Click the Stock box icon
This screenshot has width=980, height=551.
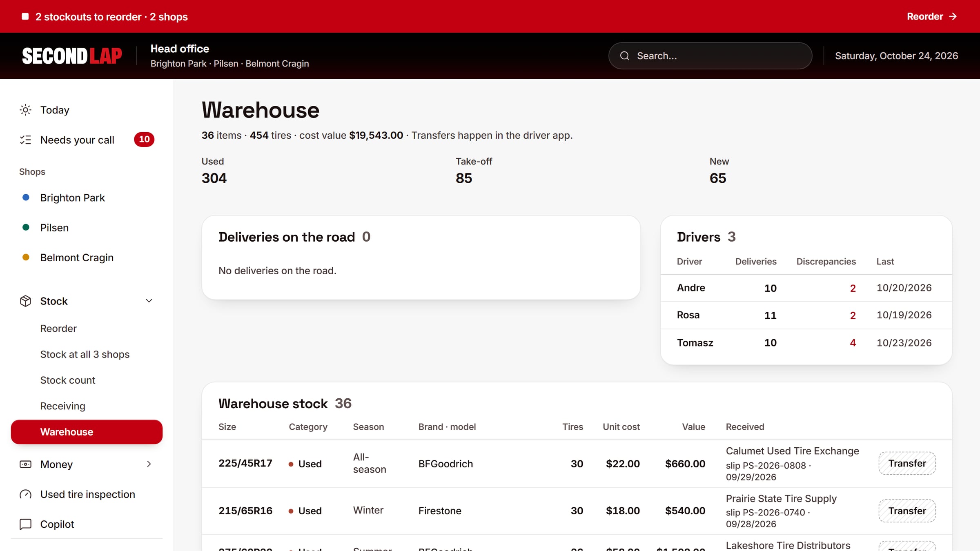(25, 301)
